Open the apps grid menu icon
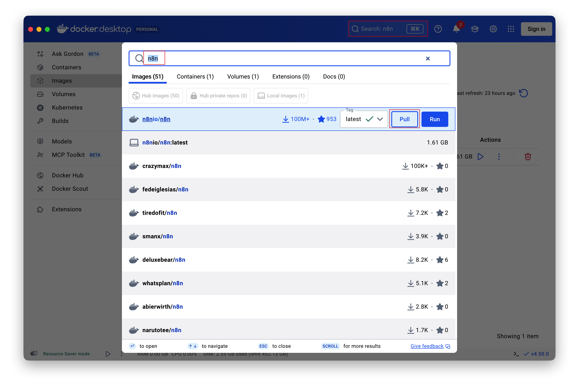 pyautogui.click(x=511, y=29)
